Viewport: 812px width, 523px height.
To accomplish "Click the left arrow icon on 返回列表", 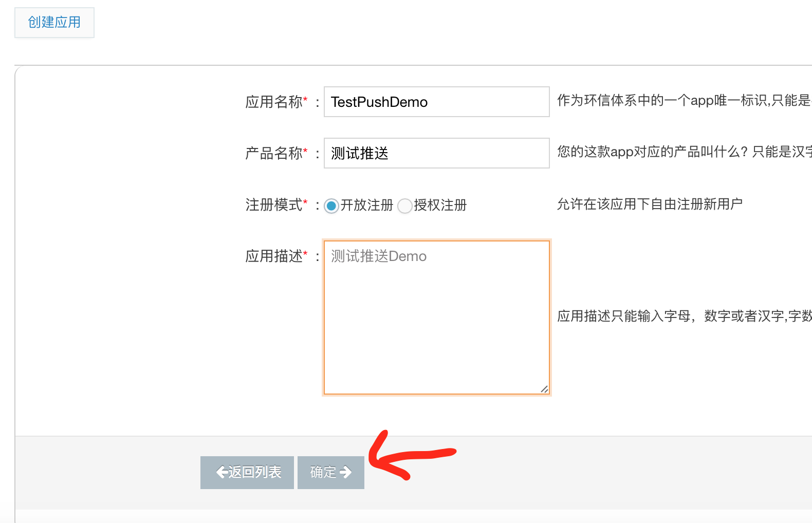I will pos(222,472).
